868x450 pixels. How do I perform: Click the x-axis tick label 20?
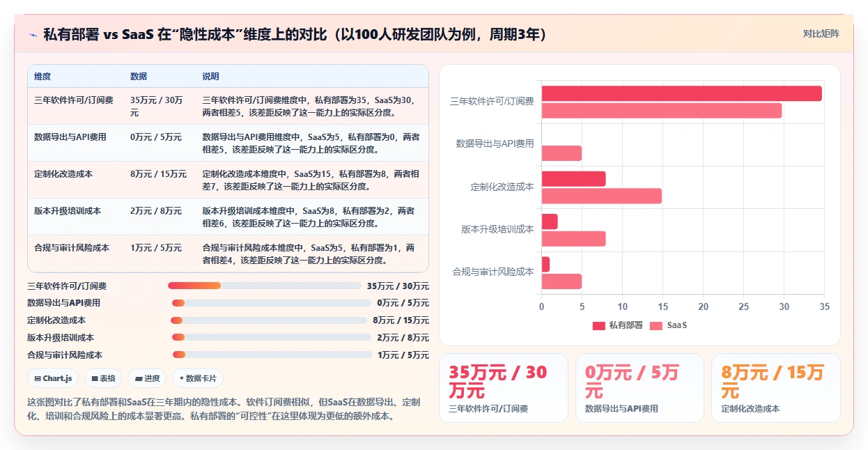pos(704,307)
